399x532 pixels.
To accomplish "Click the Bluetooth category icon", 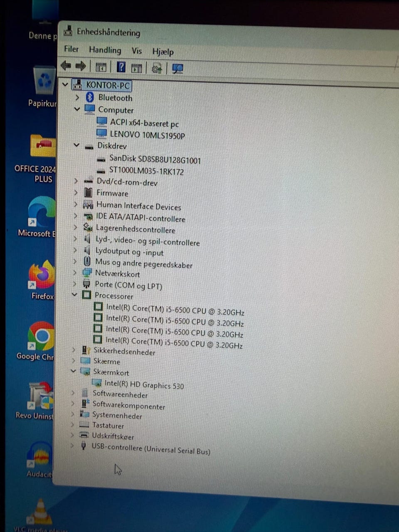I will 90,97.
